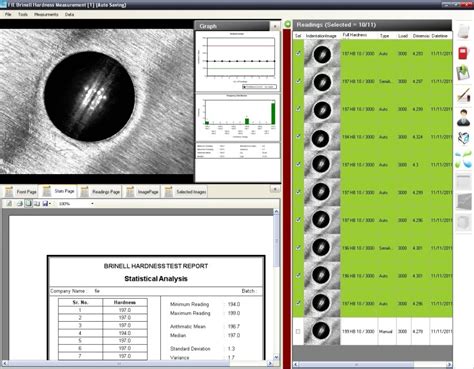Collapse the Graph panel with its corner button
The image size is (474, 369).
click(x=275, y=26)
